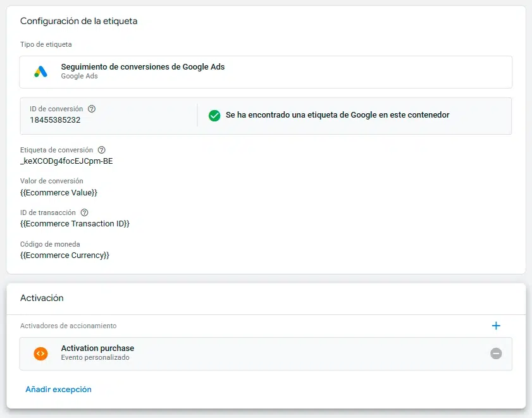Screen dimensions: 532x418
Task: Open the Activation purchase trigger
Action: tap(266, 353)
